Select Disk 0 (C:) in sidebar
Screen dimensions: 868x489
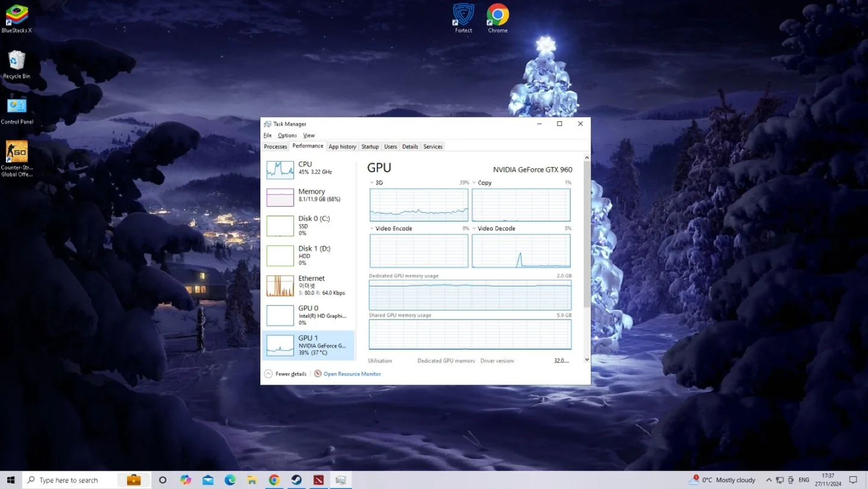(309, 226)
